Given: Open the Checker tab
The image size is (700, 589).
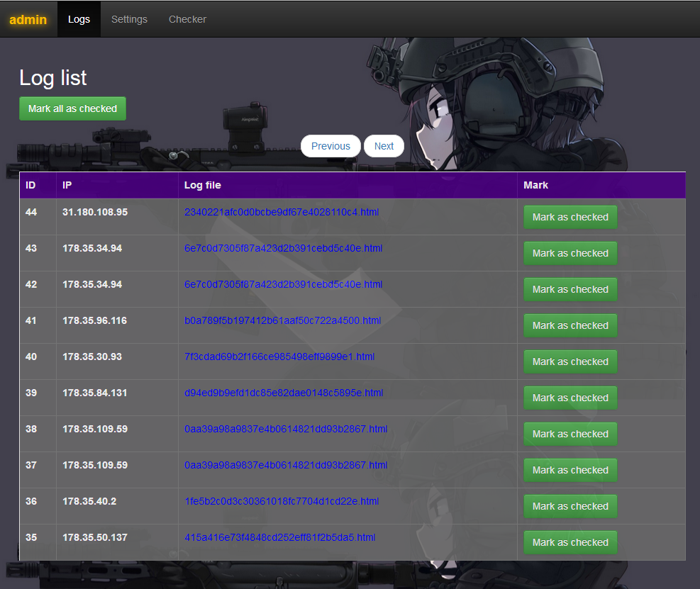Looking at the screenshot, I should 187,19.
